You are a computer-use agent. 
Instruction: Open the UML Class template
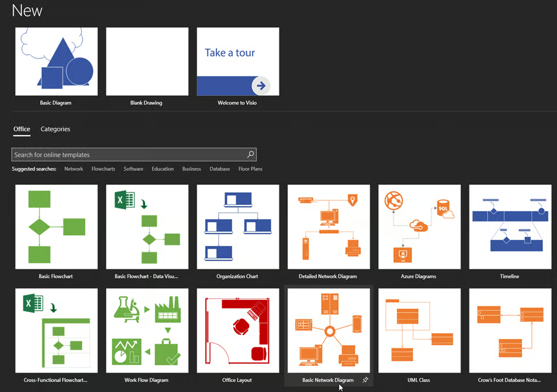click(419, 330)
